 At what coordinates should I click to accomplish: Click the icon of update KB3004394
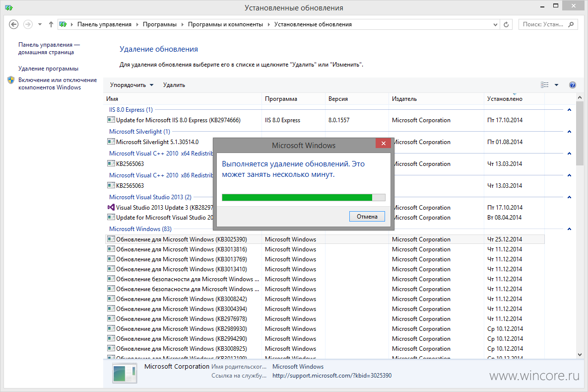[111, 309]
